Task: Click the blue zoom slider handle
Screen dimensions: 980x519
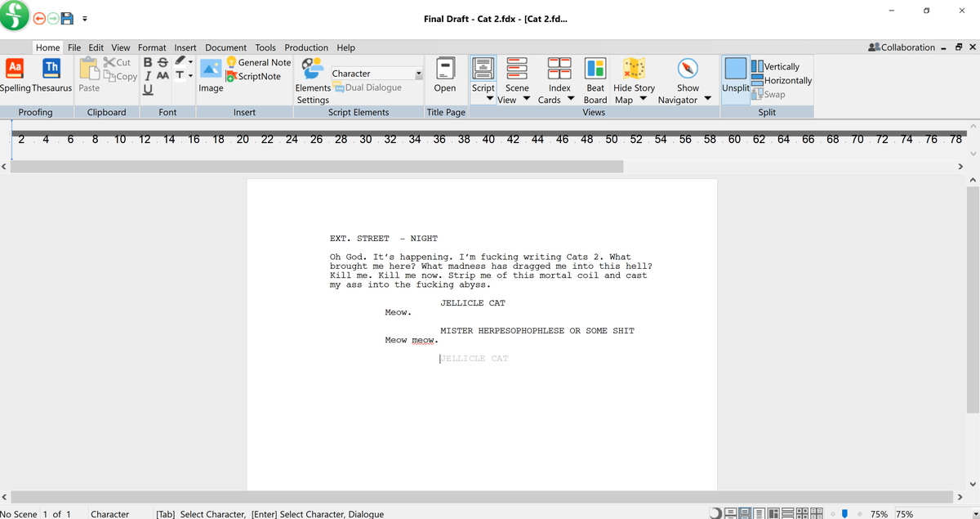Action: tap(845, 514)
